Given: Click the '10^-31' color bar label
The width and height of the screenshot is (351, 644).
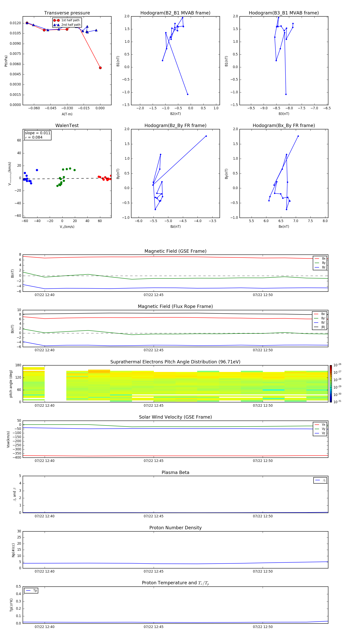Looking at the screenshot, I should (337, 402).
